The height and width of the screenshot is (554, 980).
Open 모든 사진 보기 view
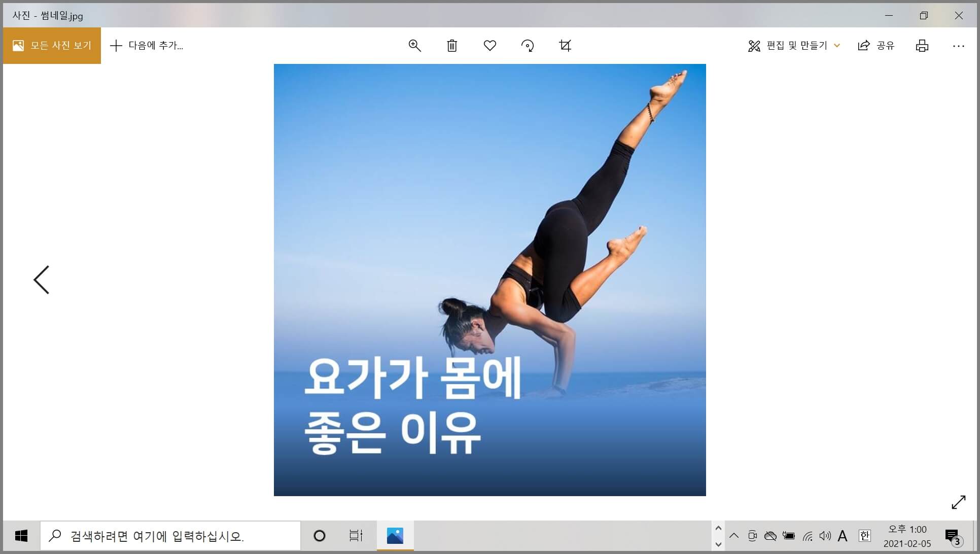click(52, 46)
